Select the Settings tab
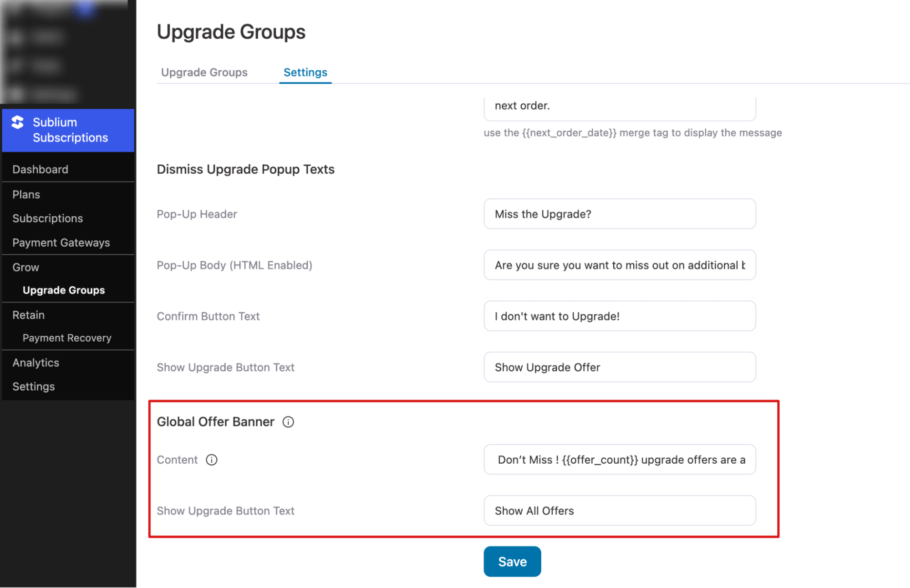Screen dimensions: 910x588 click(x=305, y=72)
